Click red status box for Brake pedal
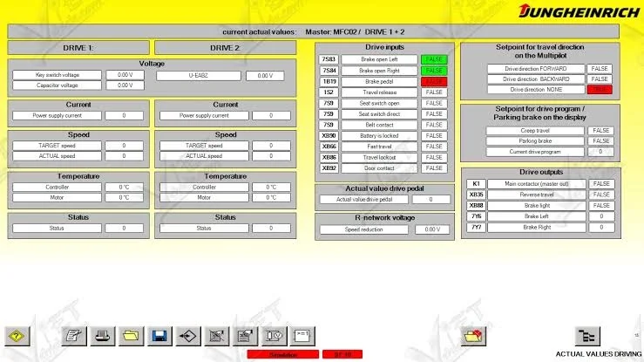644x362 pixels. point(434,81)
